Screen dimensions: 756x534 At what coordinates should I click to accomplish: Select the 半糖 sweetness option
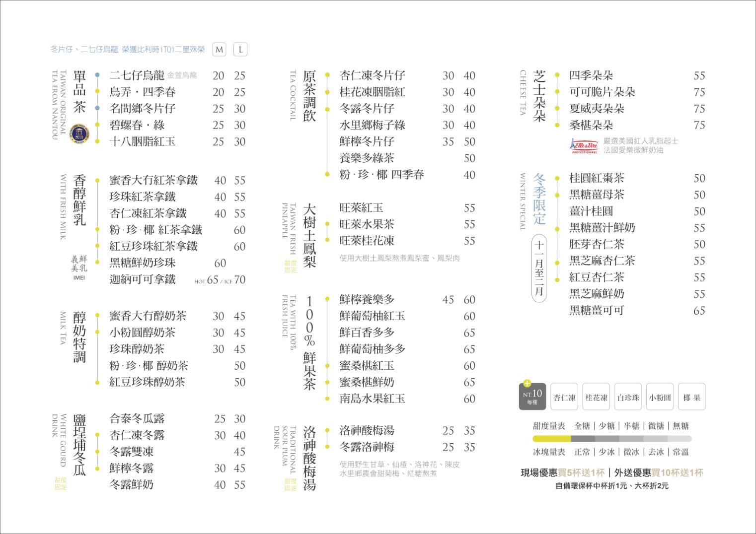point(631,426)
